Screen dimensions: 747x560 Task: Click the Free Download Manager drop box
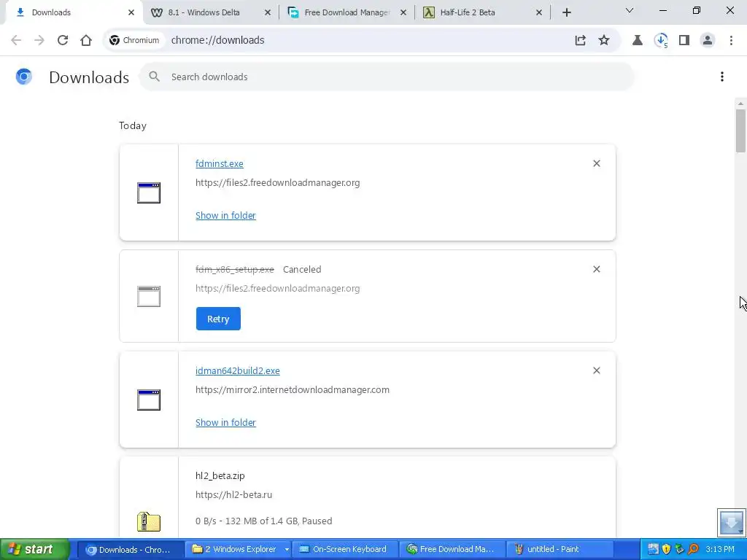point(731,522)
